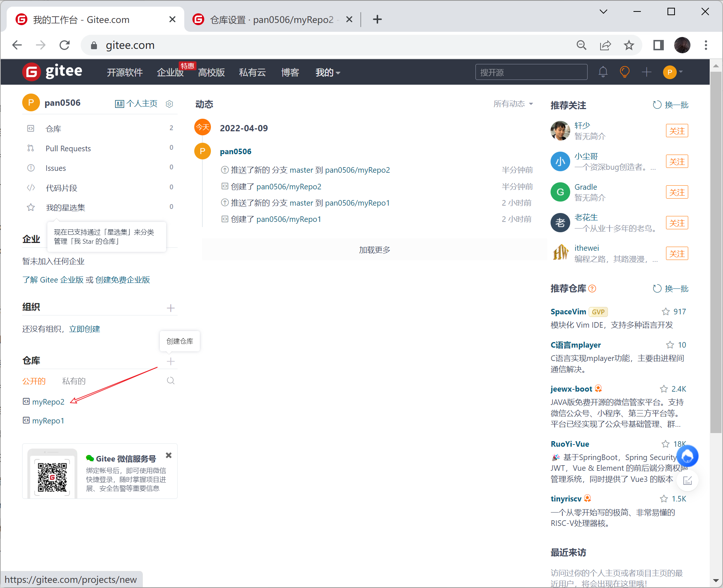This screenshot has width=723, height=588.
Task: Open the myRepo2 repository link
Action: (48, 402)
